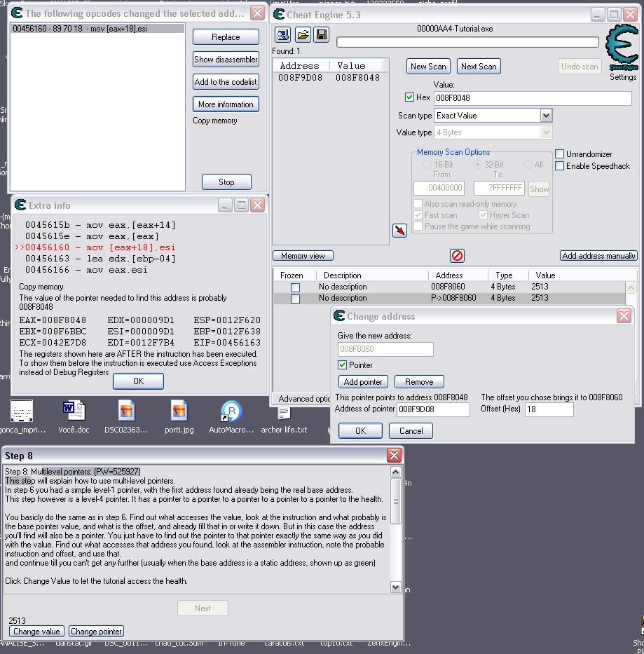Click the floppy disk save icon
Viewport: 644px width, 654px height.
322,34
